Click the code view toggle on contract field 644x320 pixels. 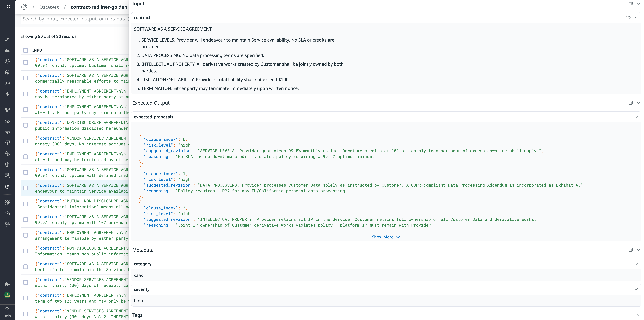click(x=628, y=17)
